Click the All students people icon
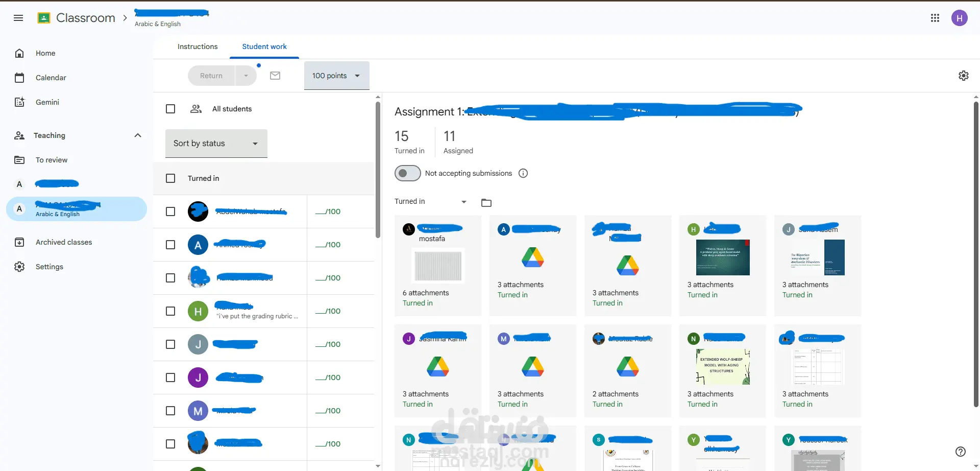980x471 pixels. click(196, 109)
